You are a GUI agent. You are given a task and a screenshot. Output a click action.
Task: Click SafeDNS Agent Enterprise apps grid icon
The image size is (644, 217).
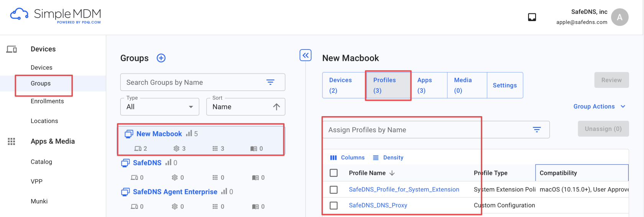click(x=215, y=207)
